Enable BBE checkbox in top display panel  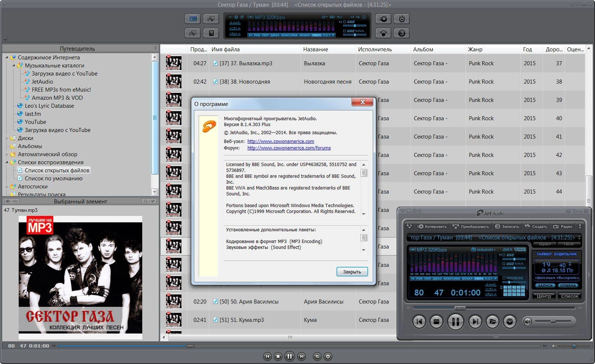coord(345,22)
